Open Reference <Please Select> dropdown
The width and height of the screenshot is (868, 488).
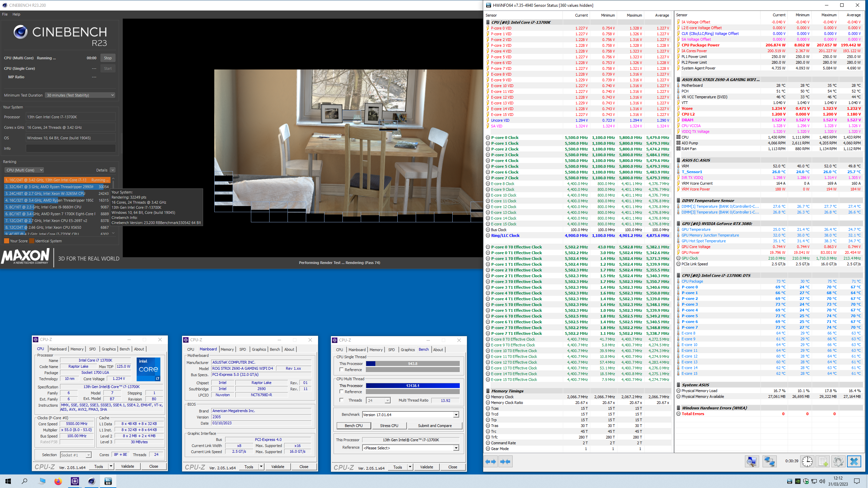[x=411, y=448]
